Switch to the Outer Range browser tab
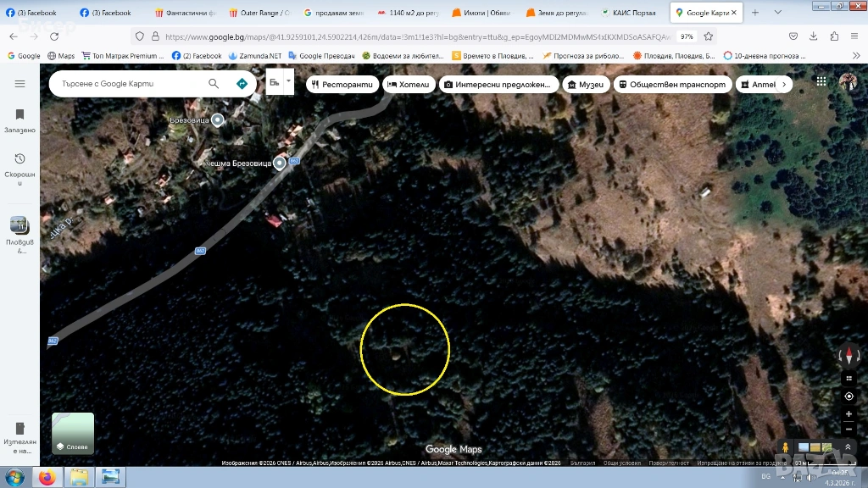The height and width of the screenshot is (488, 868). pos(259,13)
